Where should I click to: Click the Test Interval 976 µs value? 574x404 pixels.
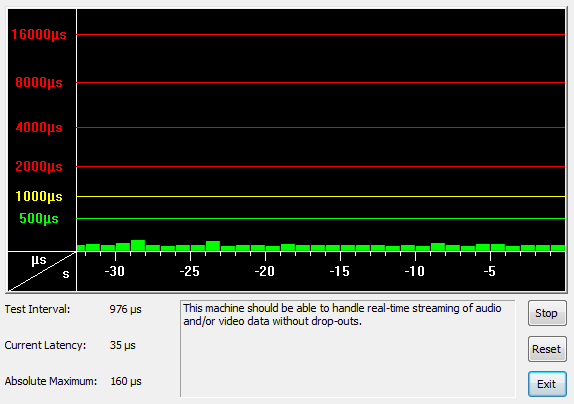click(x=126, y=310)
